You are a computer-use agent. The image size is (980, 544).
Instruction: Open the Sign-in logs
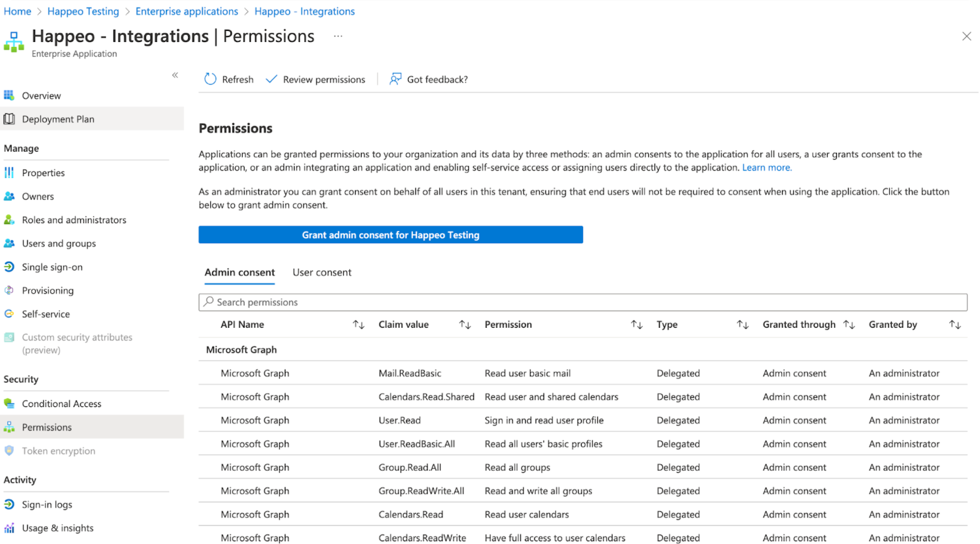47,505
